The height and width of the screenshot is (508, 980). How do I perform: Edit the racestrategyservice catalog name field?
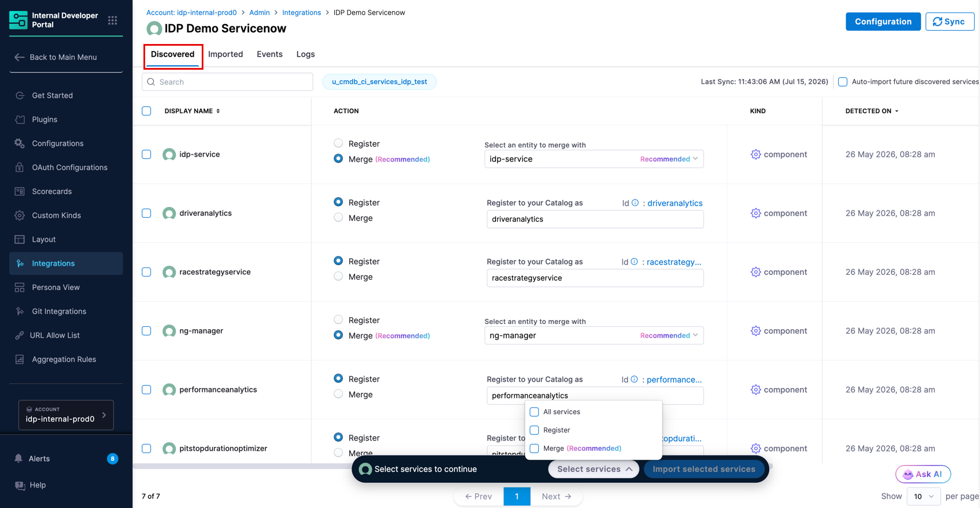595,278
